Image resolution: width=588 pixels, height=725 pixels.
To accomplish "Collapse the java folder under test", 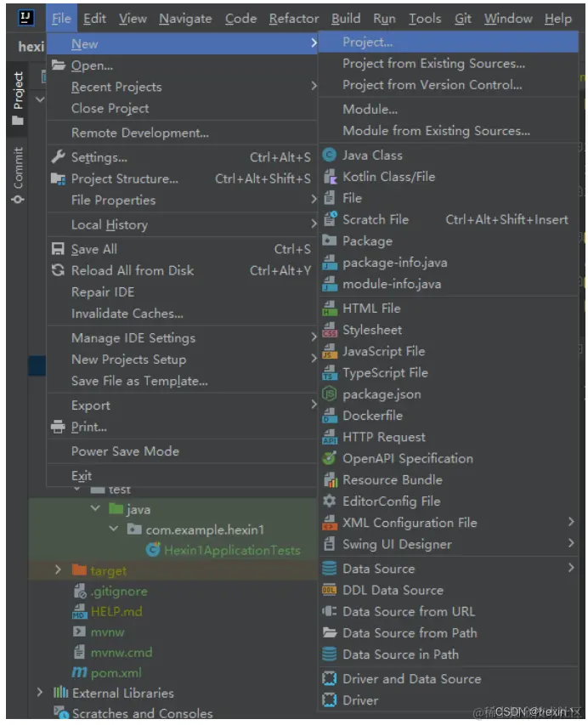I will coord(95,508).
